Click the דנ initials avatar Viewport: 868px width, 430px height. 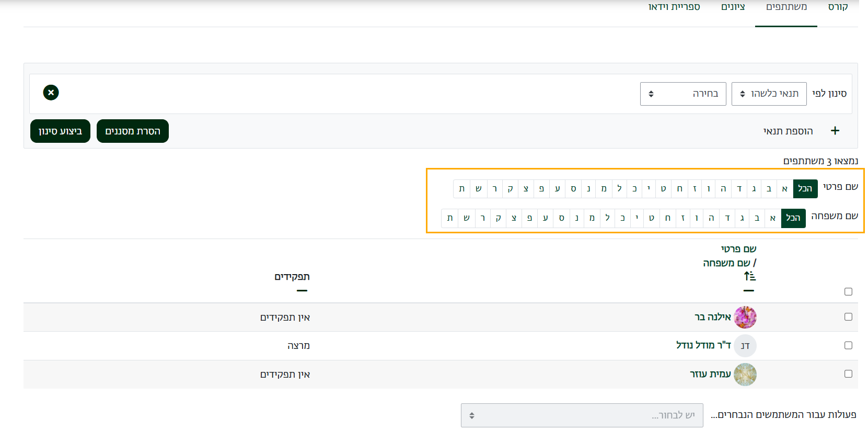pyautogui.click(x=745, y=346)
